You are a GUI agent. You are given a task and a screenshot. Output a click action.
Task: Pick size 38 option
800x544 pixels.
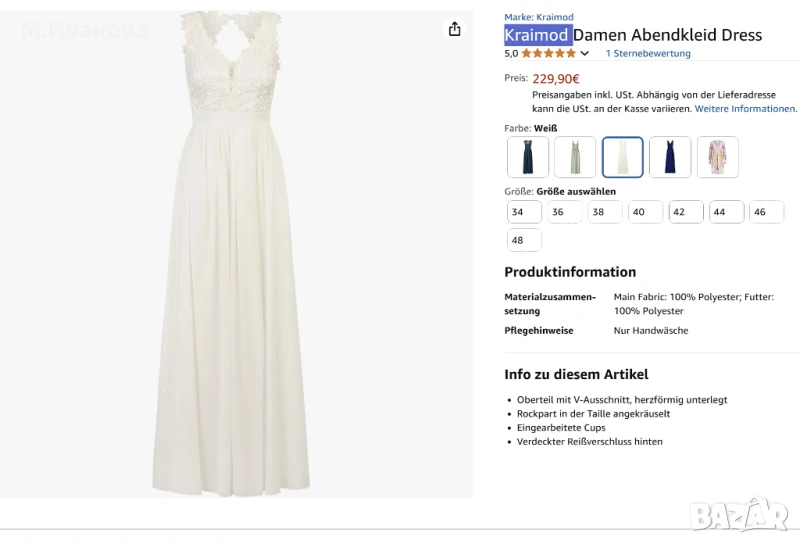pos(604,212)
